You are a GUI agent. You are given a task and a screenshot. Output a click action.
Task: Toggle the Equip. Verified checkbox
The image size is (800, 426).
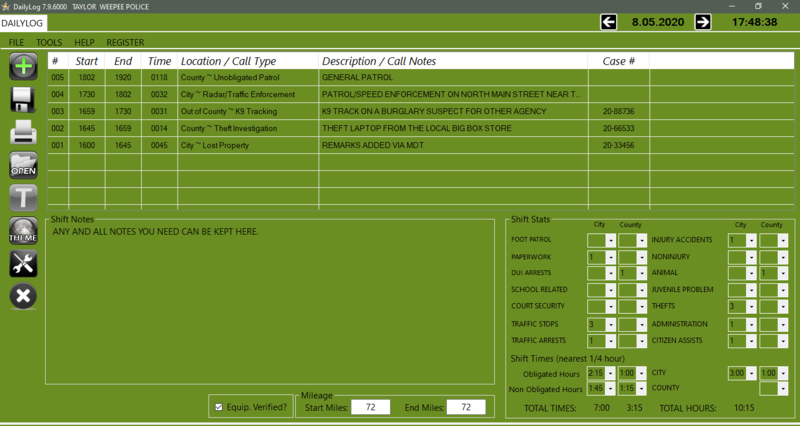pyautogui.click(x=219, y=407)
